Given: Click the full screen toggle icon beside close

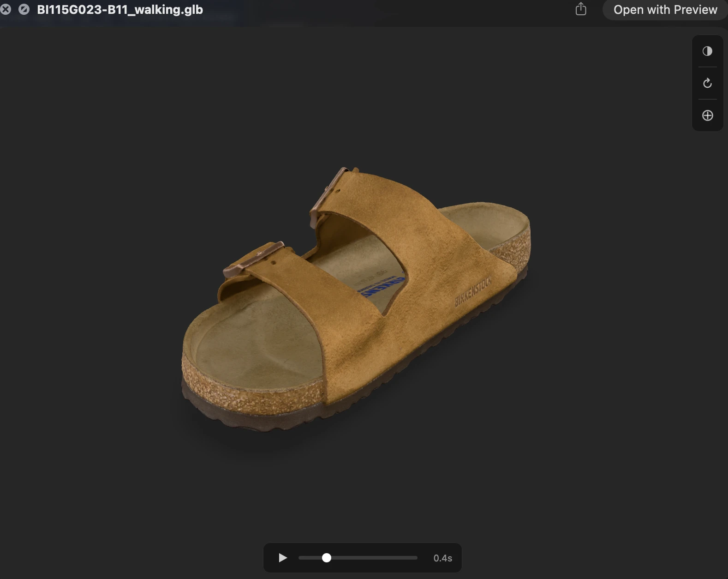Looking at the screenshot, I should coord(24,9).
